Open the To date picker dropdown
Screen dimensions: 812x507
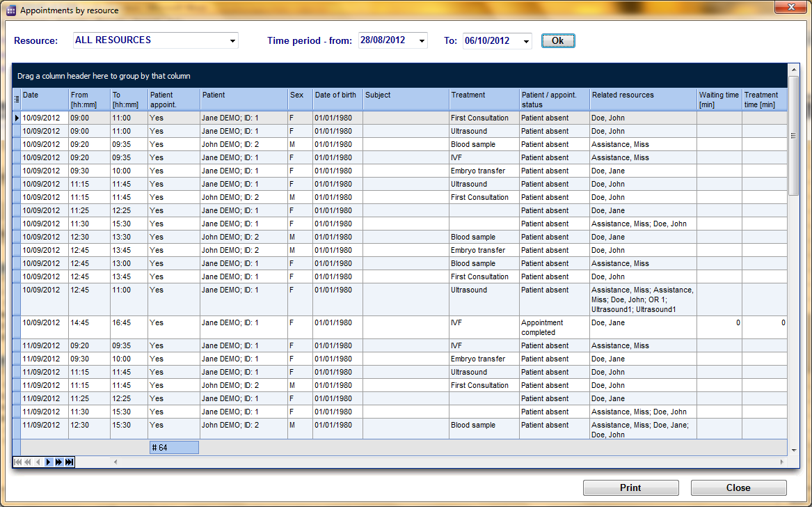pyautogui.click(x=526, y=41)
